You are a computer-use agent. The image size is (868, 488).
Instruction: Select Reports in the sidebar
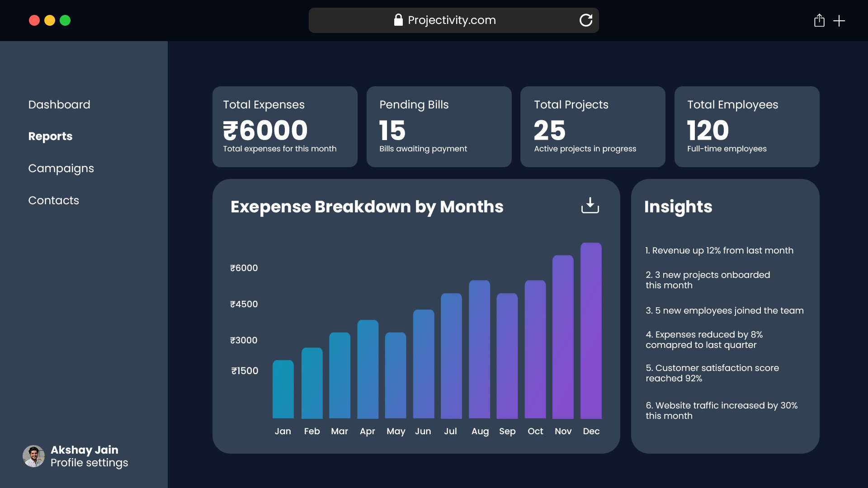pyautogui.click(x=50, y=136)
